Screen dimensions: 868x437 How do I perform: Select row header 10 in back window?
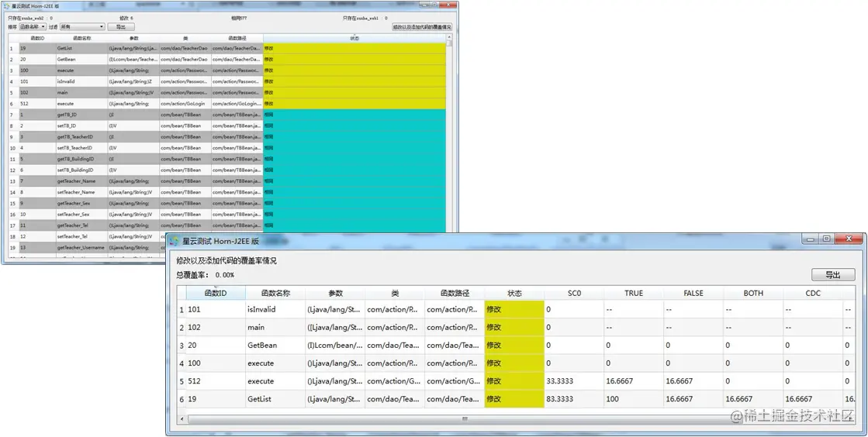tap(13, 148)
